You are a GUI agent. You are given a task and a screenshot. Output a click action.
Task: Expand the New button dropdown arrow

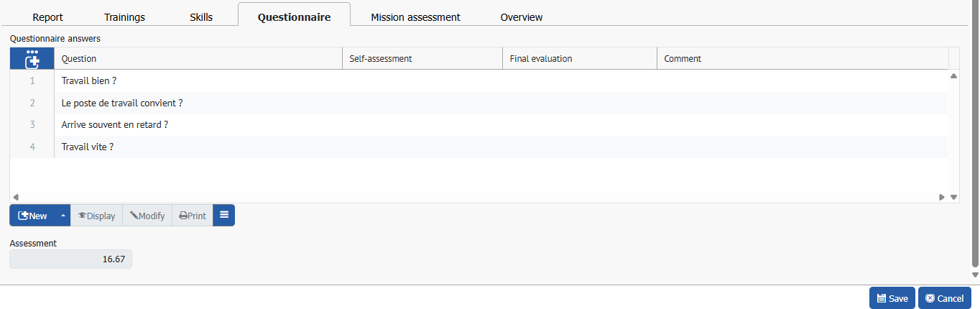pyautogui.click(x=63, y=216)
